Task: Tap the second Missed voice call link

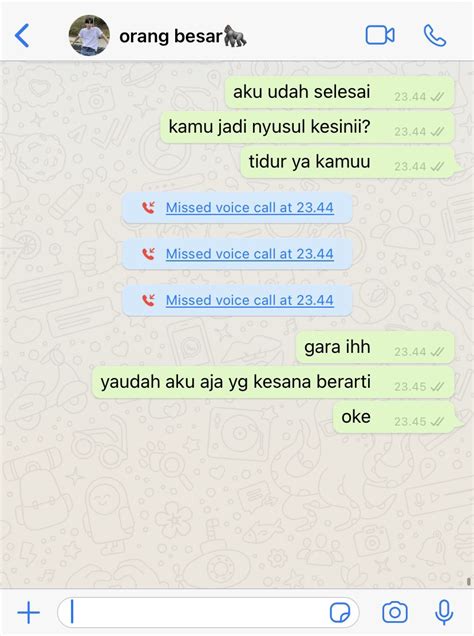Action: click(250, 254)
